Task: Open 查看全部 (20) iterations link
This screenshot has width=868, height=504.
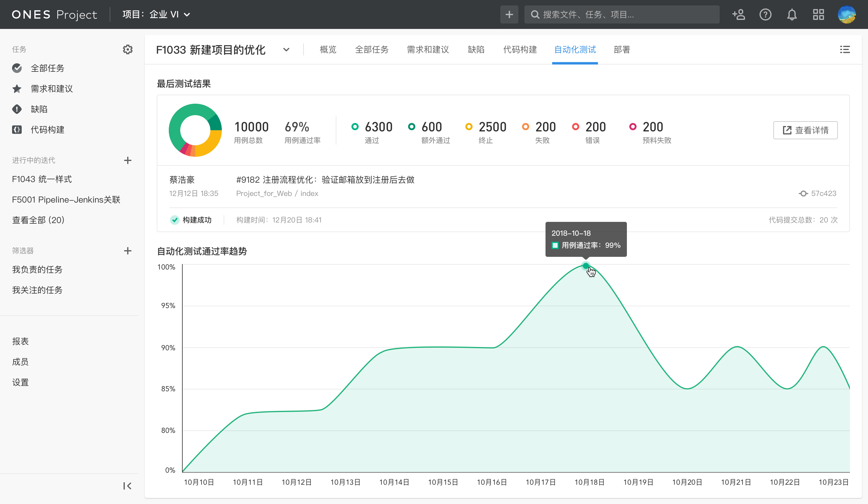Action: tap(38, 220)
